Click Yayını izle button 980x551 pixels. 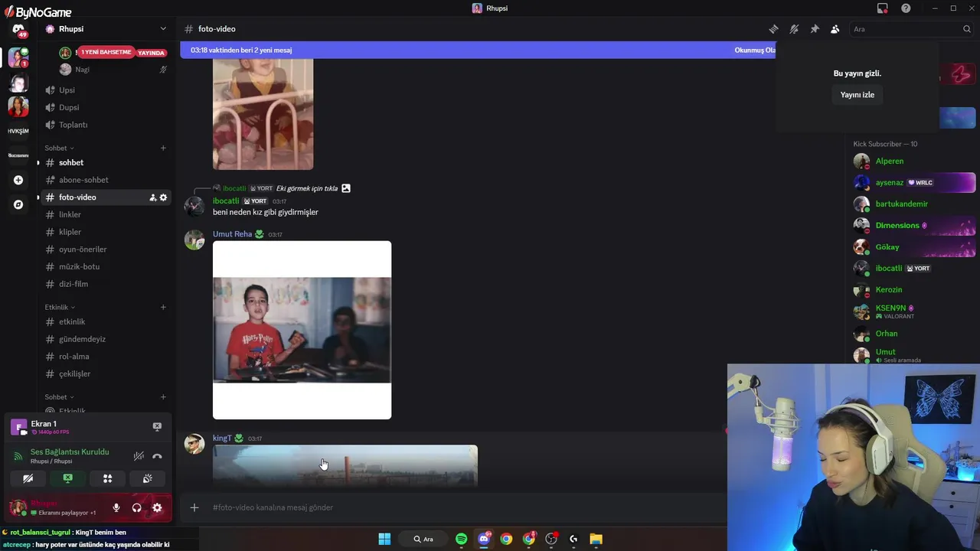(857, 95)
